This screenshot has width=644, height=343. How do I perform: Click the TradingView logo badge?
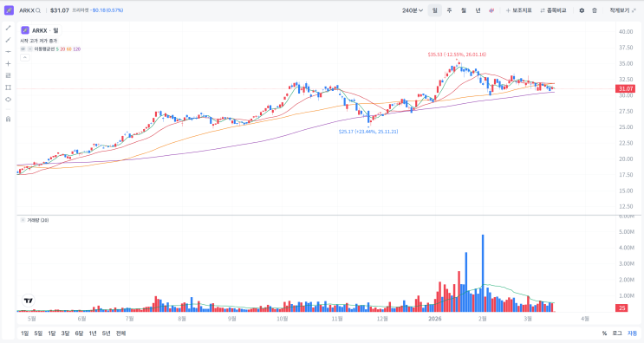point(29,301)
